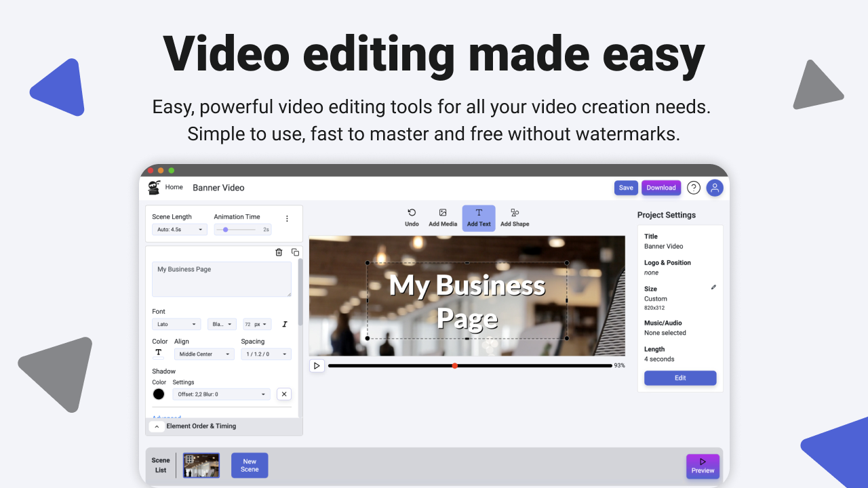Open the Lato font dropdown
This screenshot has height=488, width=868.
point(176,325)
